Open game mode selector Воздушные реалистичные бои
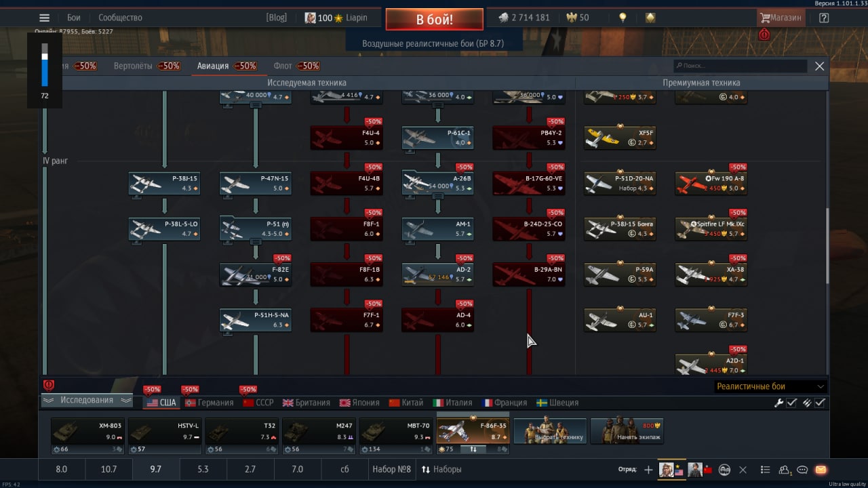Viewport: 868px width, 488px height. [433, 43]
